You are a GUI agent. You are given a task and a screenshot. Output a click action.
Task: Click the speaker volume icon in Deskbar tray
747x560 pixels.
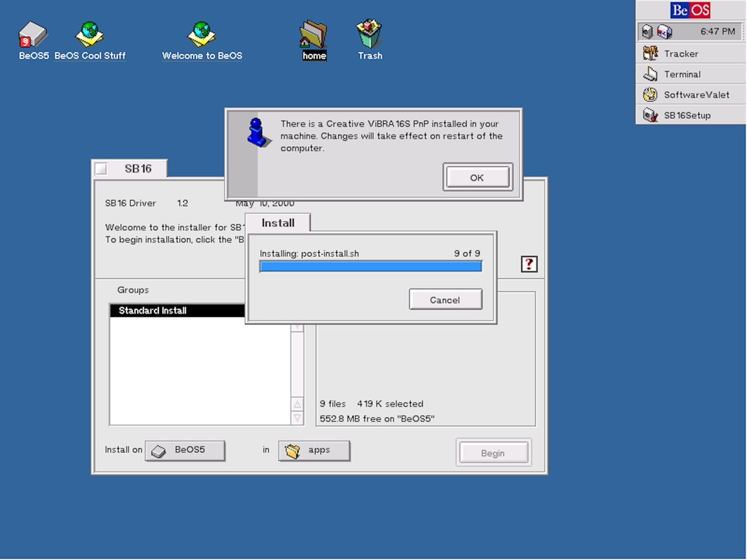(x=646, y=32)
